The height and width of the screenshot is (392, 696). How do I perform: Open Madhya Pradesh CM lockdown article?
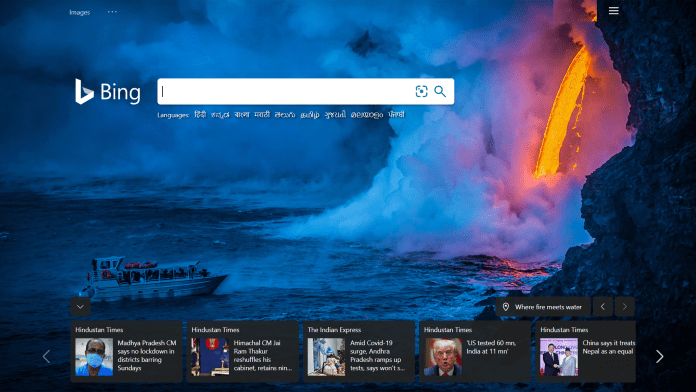pos(127,351)
